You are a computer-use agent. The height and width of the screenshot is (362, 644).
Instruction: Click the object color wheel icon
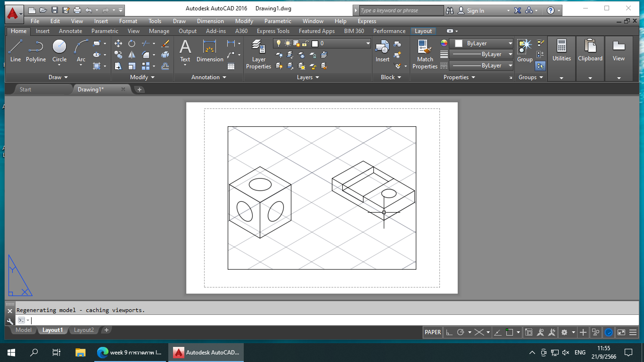[444, 43]
